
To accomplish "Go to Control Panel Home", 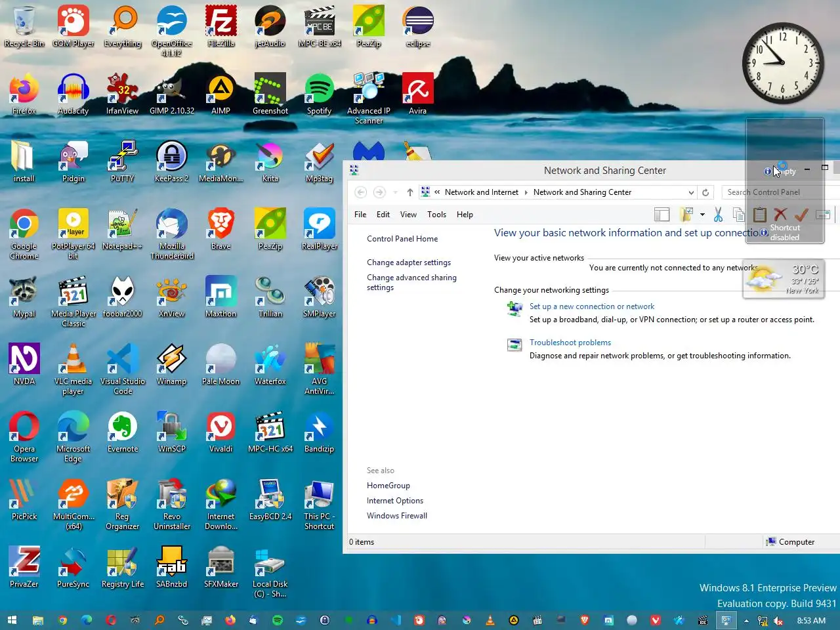I will (402, 239).
